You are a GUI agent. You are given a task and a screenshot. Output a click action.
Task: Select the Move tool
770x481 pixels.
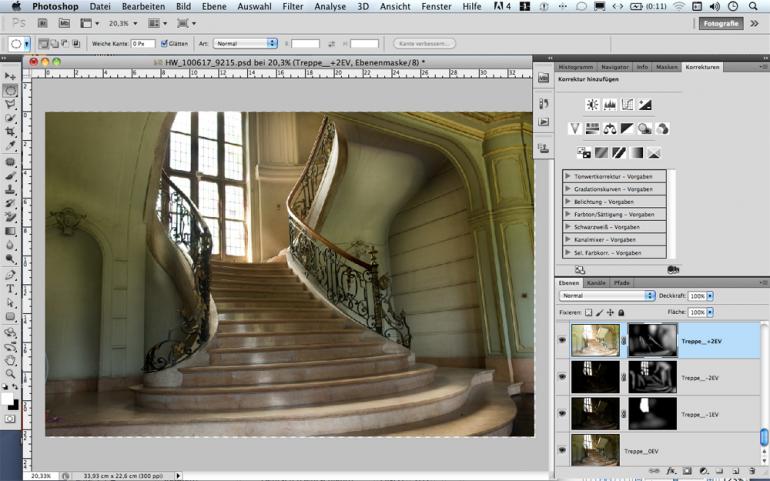point(10,76)
